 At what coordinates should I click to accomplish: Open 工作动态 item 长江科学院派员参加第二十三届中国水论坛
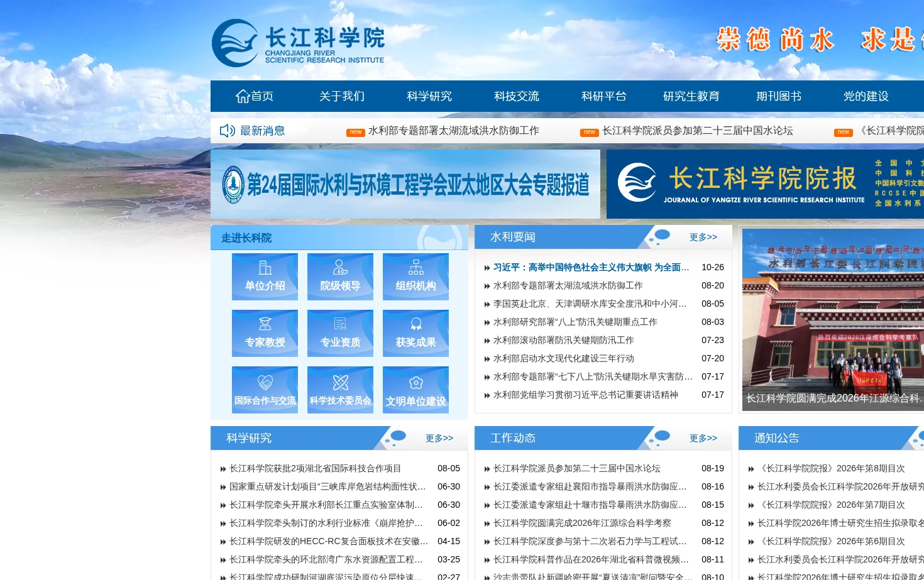576,468
